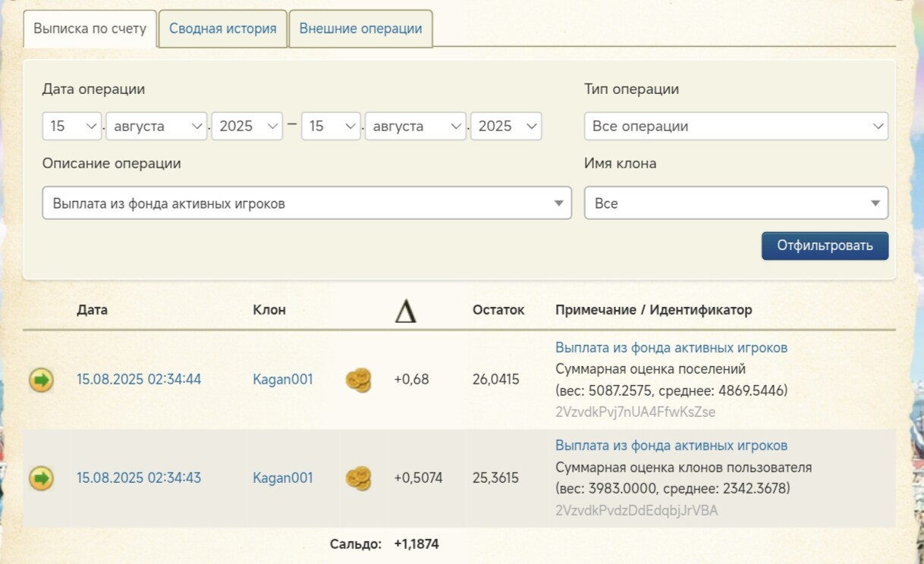Switch to 'Внешние операции' tab

pyautogui.click(x=360, y=29)
